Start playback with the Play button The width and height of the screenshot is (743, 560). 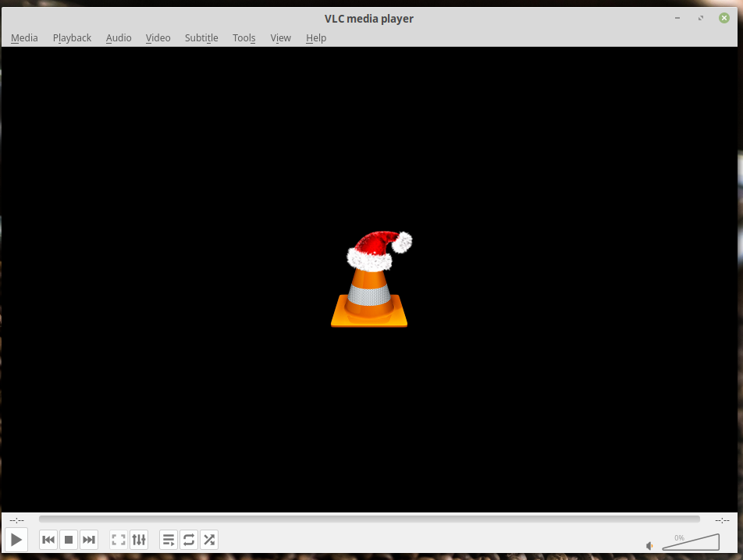point(16,540)
